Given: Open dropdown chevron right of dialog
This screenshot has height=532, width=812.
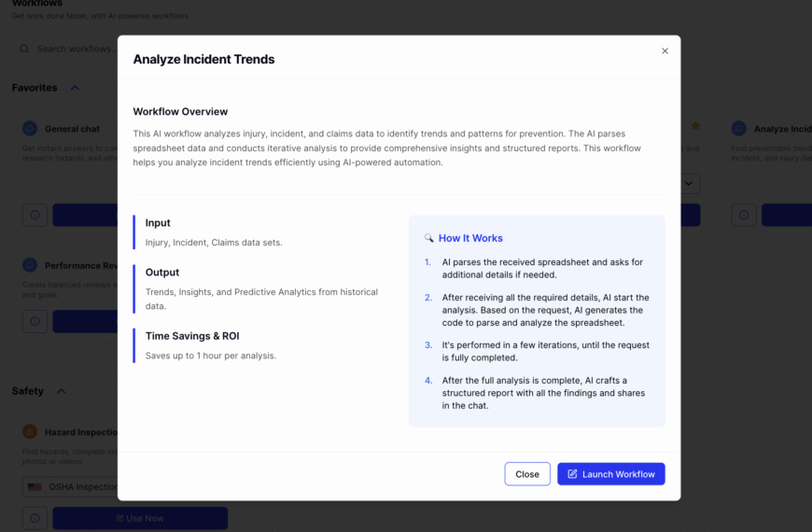Looking at the screenshot, I should 689,183.
